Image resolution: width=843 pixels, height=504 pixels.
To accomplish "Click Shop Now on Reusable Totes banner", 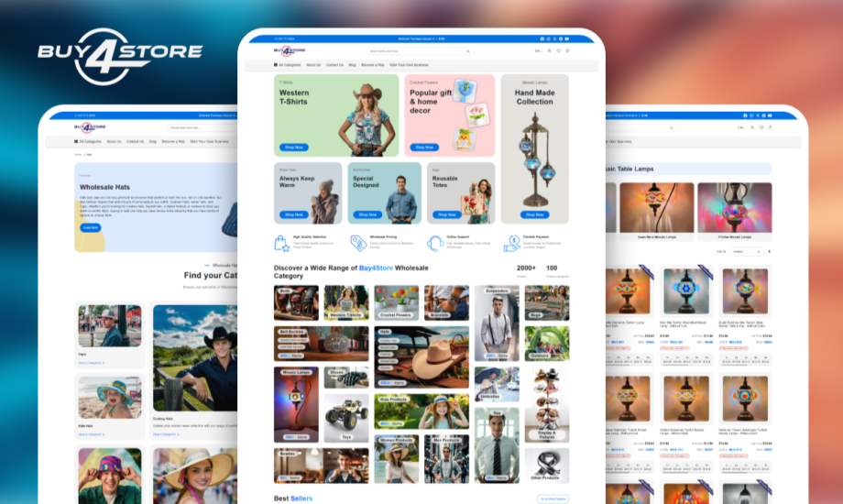I will point(447,214).
